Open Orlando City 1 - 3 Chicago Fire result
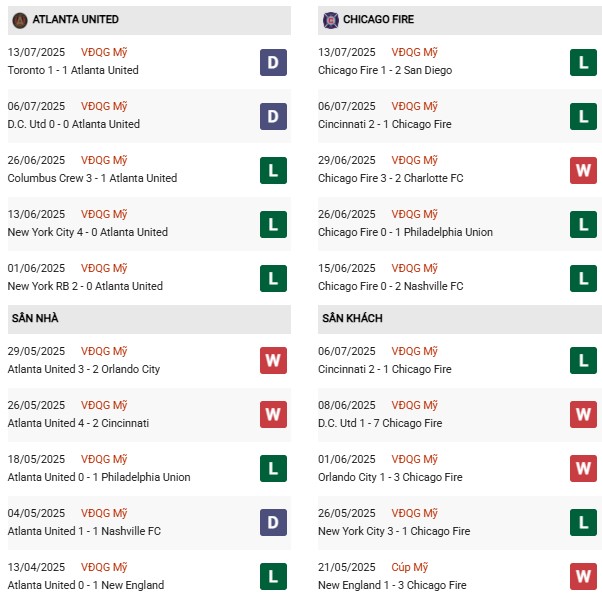 pos(390,477)
